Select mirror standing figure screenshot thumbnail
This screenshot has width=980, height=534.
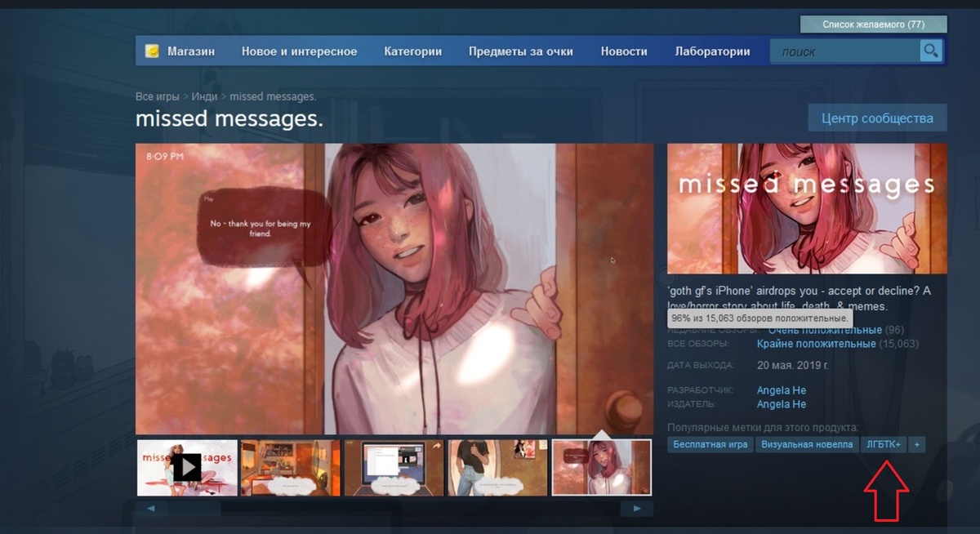click(x=498, y=468)
